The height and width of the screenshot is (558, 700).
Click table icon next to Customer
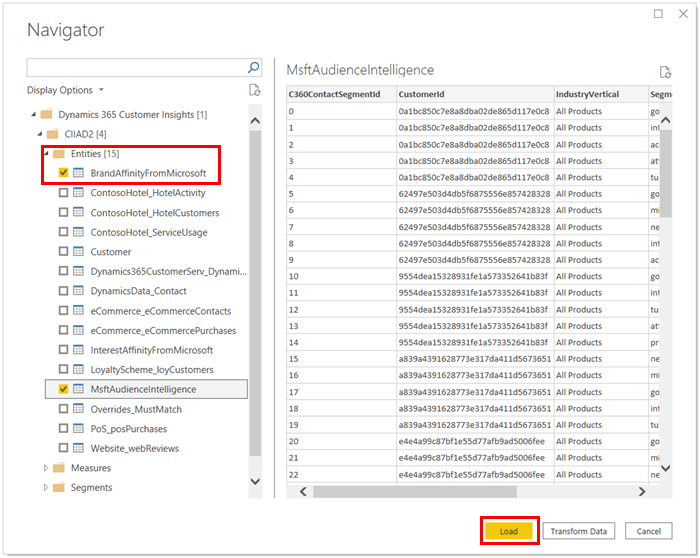[x=79, y=251]
